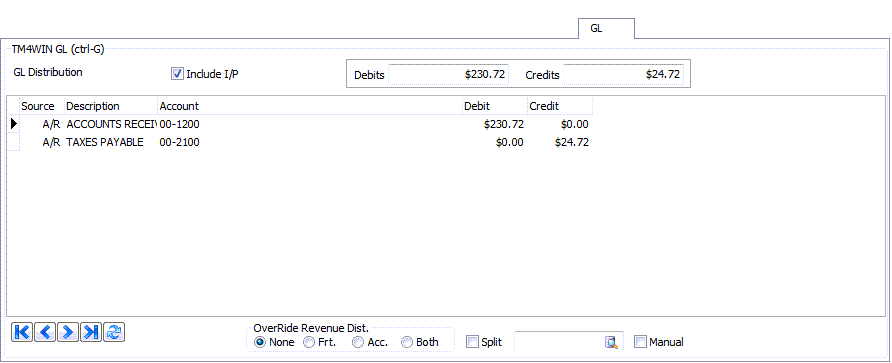Uncheck the Include I/P checkbox
892x363 pixels.
pyautogui.click(x=177, y=73)
